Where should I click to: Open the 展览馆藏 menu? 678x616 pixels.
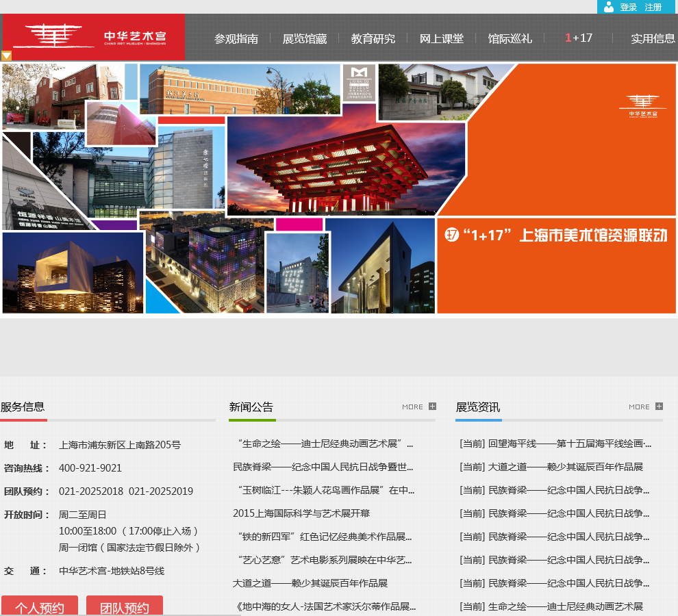click(x=304, y=39)
